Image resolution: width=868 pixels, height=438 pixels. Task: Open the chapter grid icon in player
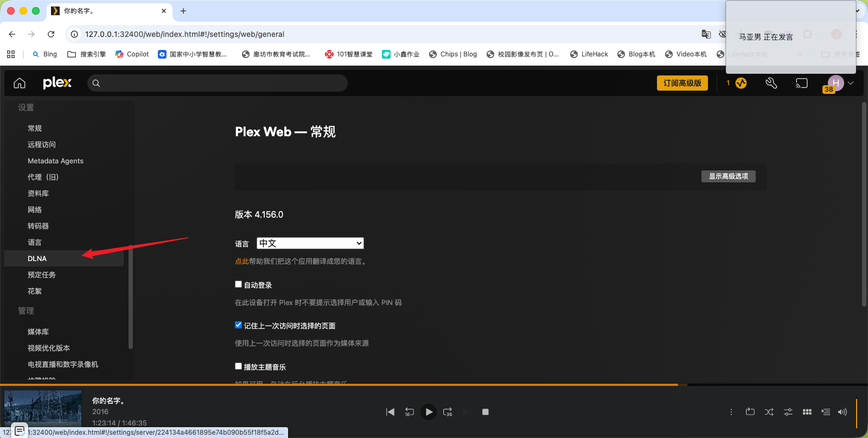click(x=807, y=412)
